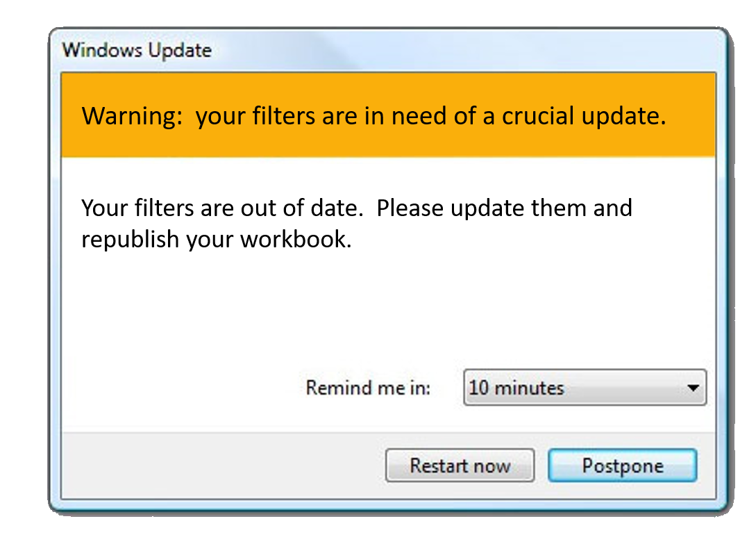
Task: Click the republish your workbook line
Action: (x=216, y=239)
